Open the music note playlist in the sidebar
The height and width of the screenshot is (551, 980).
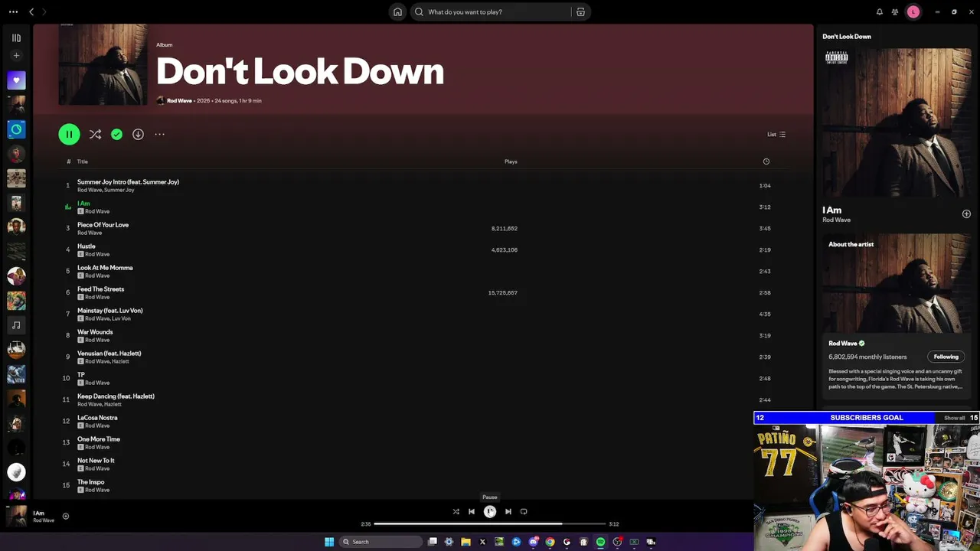pyautogui.click(x=16, y=325)
